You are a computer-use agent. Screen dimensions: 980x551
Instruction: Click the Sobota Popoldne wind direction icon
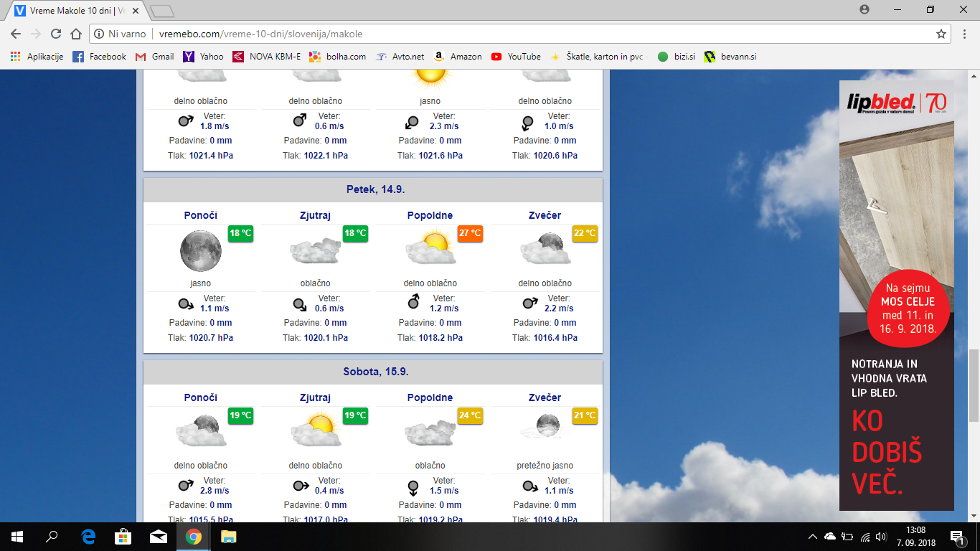point(413,487)
